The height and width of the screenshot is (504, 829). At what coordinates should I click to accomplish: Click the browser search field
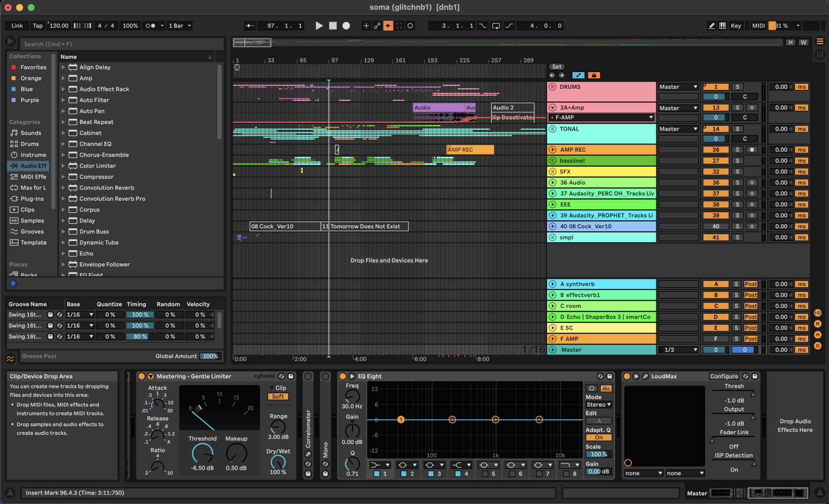point(123,44)
